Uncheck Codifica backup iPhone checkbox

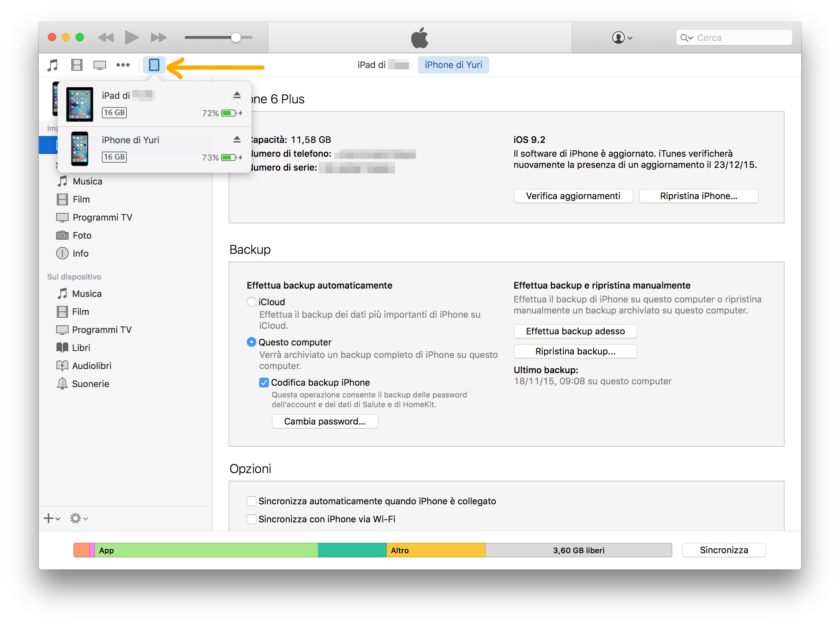coord(264,383)
